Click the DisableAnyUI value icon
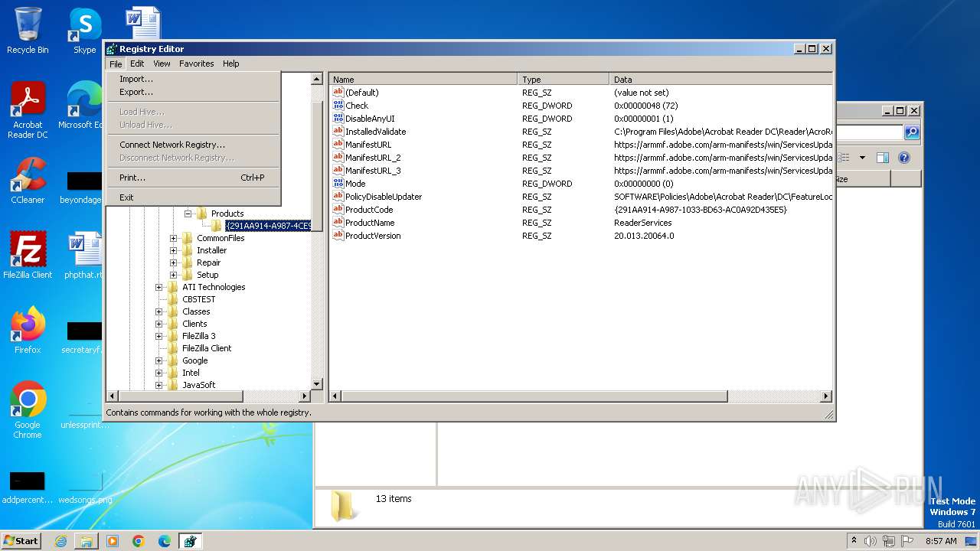Screen dimensions: 980x551 338,119
